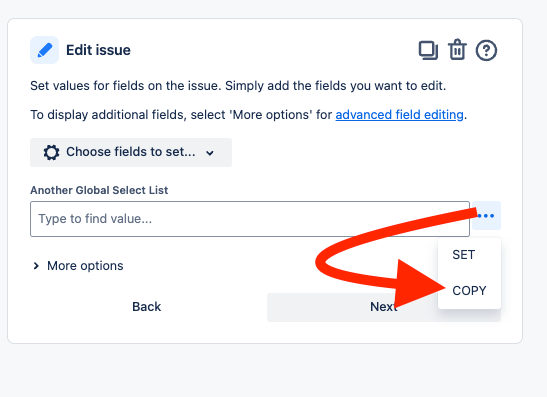Click the duplicate component icon
Image resolution: width=547 pixels, height=397 pixels.
428,50
